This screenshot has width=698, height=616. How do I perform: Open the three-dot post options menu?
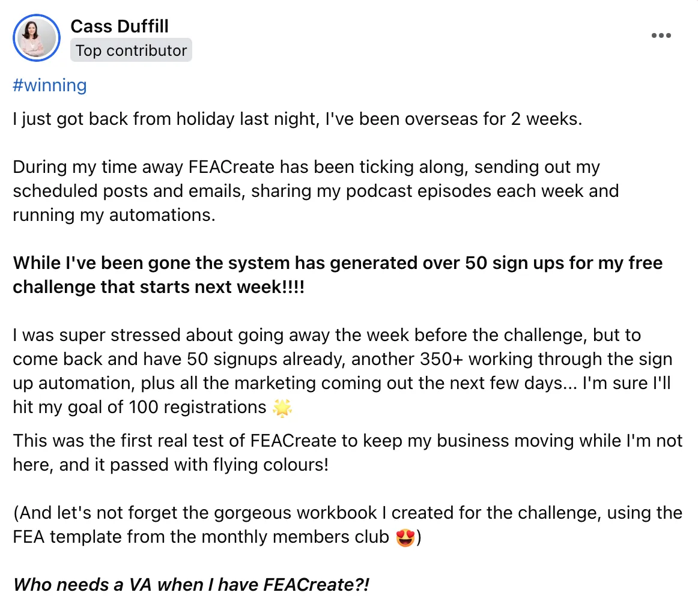point(661,35)
